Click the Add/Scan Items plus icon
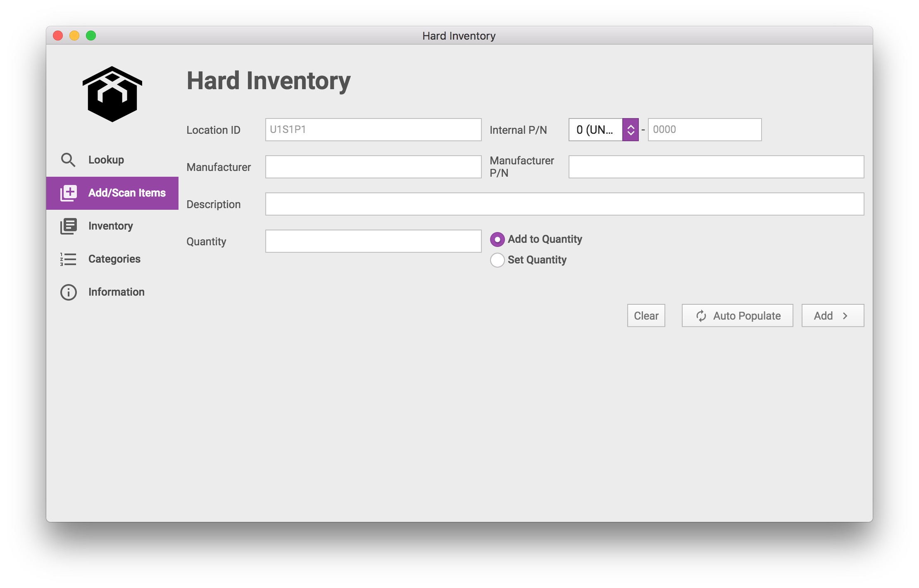The height and width of the screenshot is (588, 919). (x=69, y=193)
